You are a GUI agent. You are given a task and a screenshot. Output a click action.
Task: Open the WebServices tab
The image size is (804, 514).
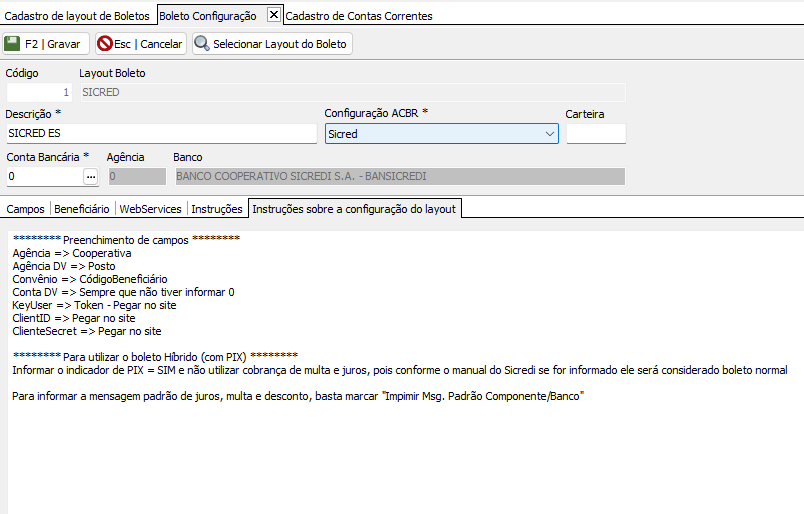[150, 209]
